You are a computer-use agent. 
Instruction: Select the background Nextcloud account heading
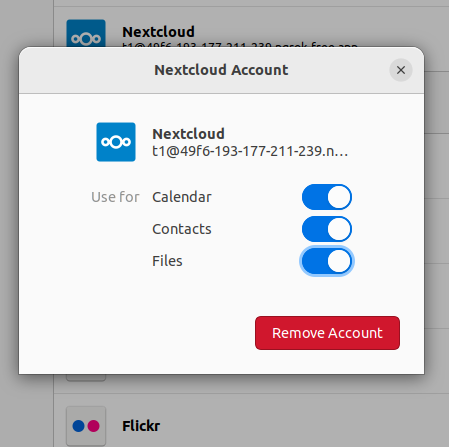tap(158, 32)
